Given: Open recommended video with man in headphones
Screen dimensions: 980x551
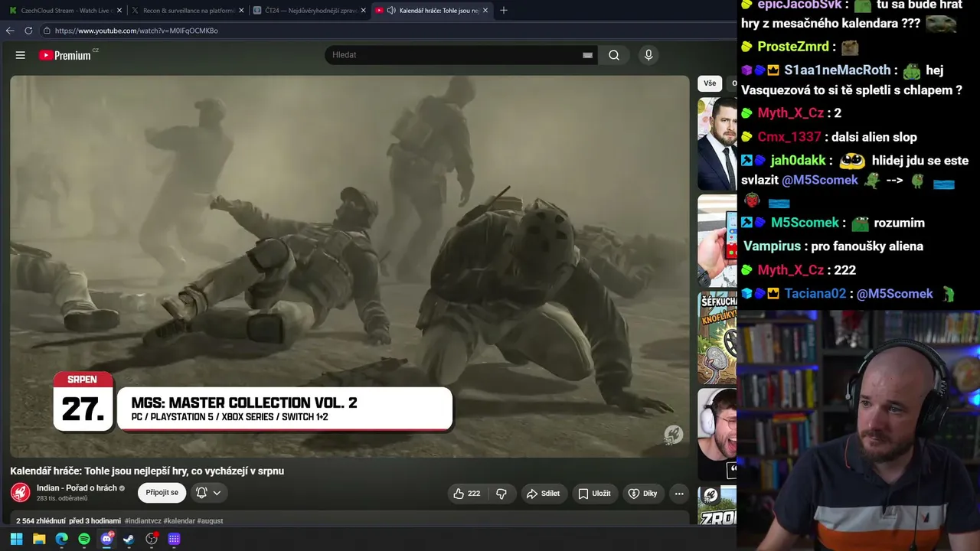Looking at the screenshot, I should [x=717, y=434].
